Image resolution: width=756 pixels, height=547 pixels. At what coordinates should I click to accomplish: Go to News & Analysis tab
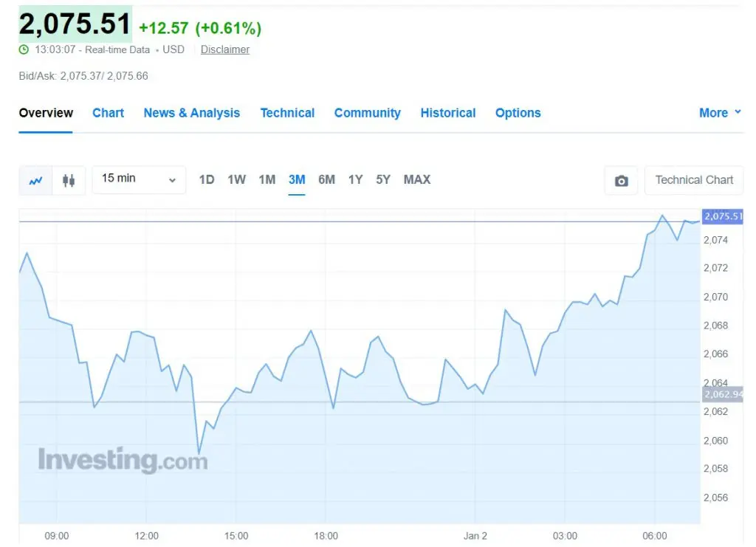coord(191,113)
